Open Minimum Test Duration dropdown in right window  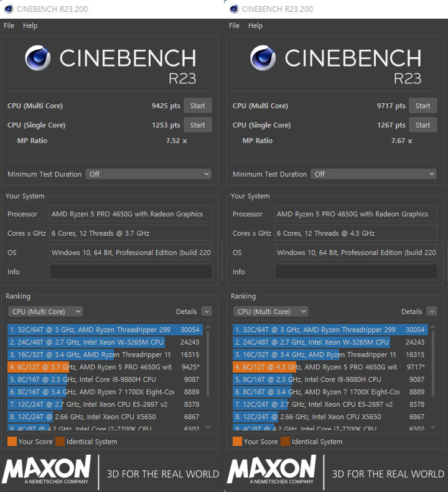(373, 174)
